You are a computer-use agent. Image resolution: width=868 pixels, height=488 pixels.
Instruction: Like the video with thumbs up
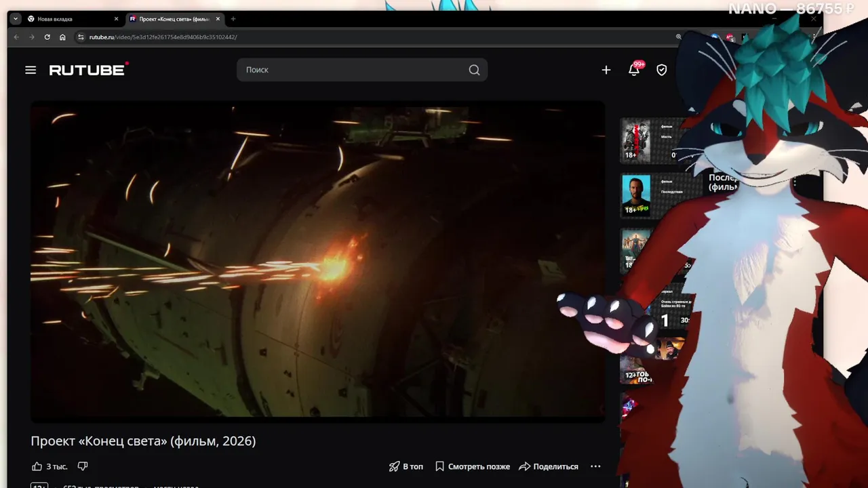coord(37,466)
